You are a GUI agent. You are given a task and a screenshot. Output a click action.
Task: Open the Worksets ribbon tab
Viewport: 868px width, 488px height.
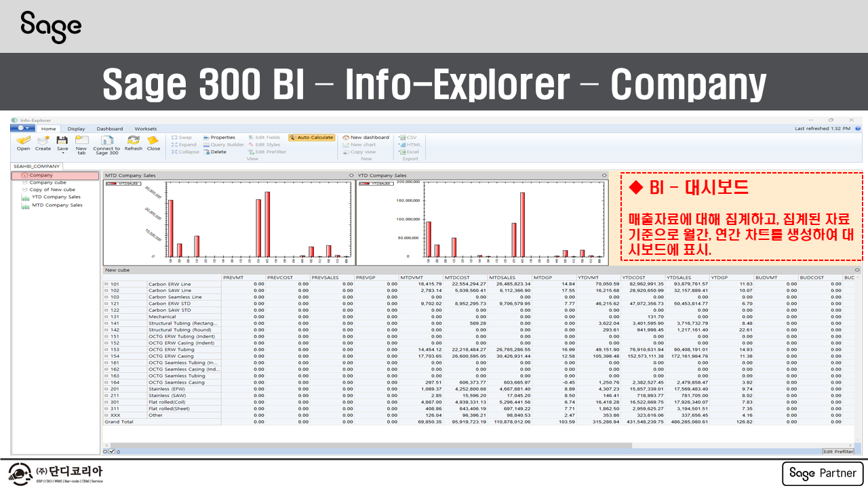pos(145,128)
